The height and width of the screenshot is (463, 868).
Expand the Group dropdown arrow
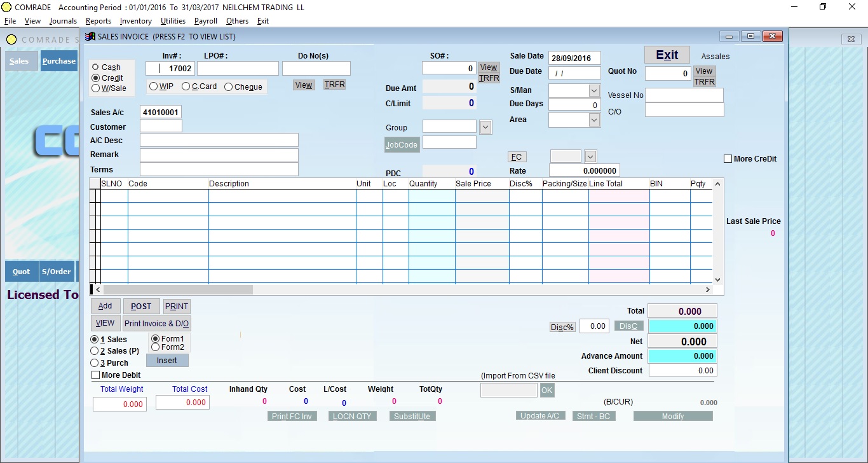[x=485, y=127]
